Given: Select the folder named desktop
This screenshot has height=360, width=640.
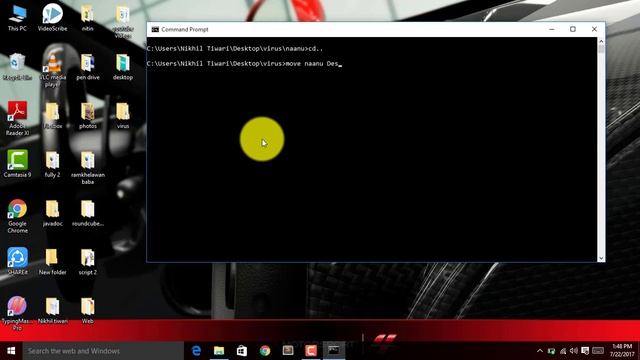Looking at the screenshot, I should [x=123, y=67].
